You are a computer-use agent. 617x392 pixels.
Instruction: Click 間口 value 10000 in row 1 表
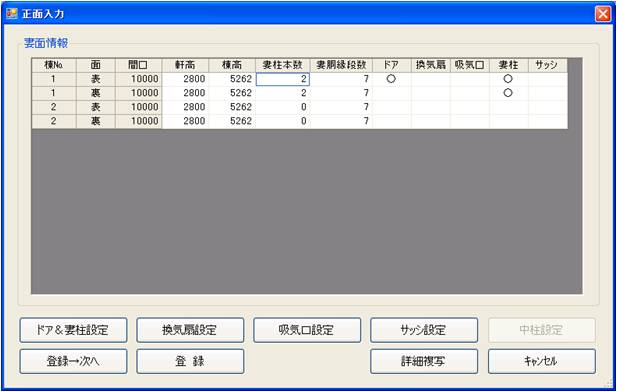(x=139, y=79)
